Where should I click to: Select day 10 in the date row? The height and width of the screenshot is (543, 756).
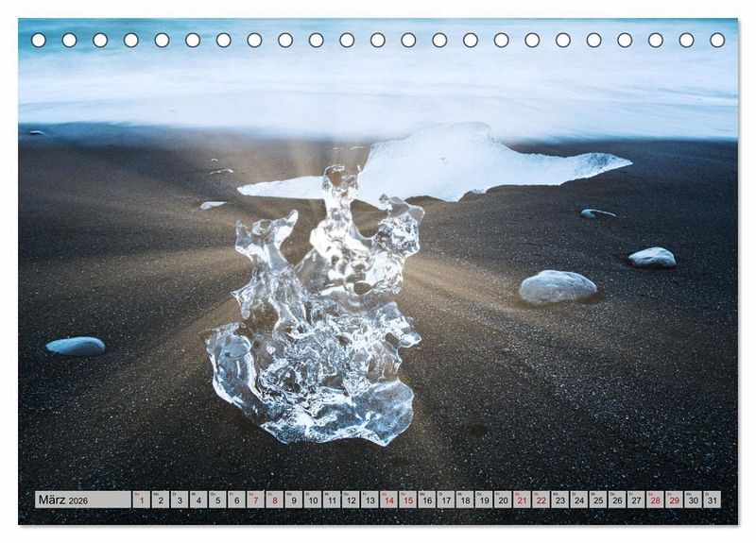[x=313, y=500]
